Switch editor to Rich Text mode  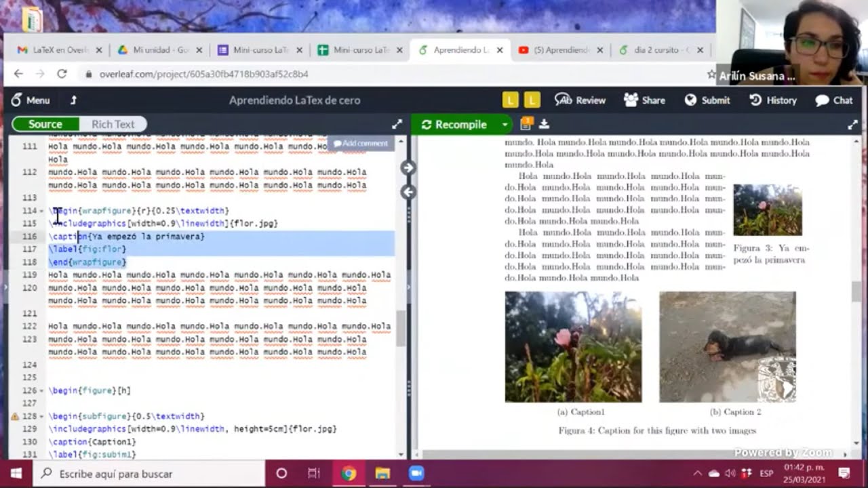tap(113, 124)
